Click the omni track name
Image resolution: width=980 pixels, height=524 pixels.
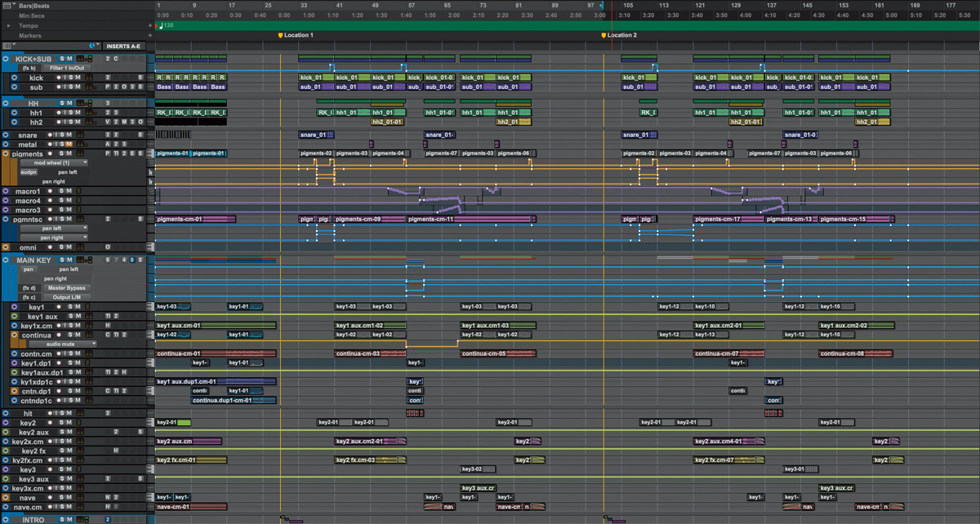[29, 247]
